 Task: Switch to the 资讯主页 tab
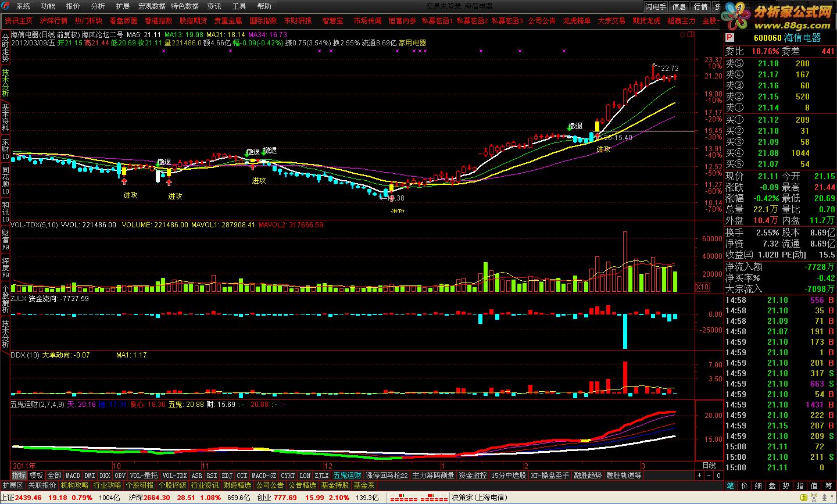[x=19, y=20]
